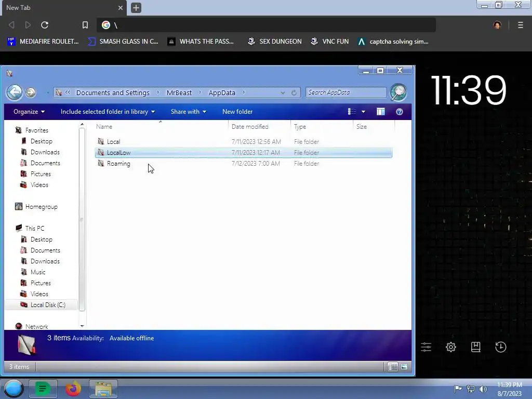Open the green app on taskbar
Image resolution: width=532 pixels, height=399 pixels.
pyautogui.click(x=43, y=389)
